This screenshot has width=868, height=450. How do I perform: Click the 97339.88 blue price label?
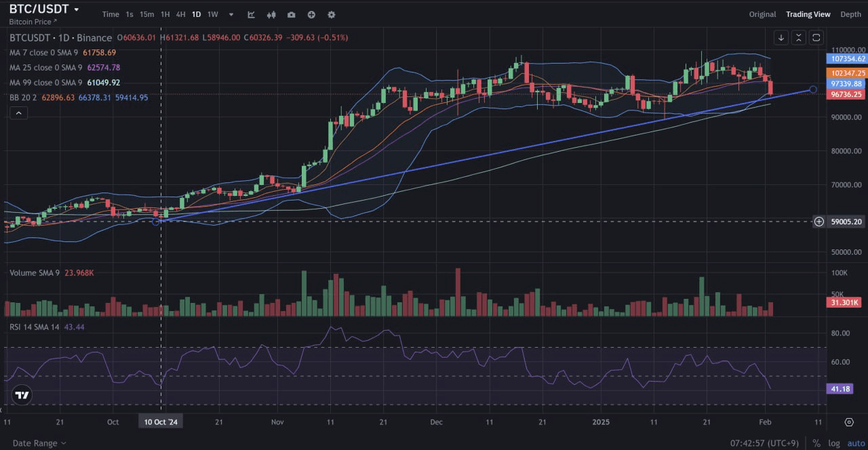(x=847, y=83)
